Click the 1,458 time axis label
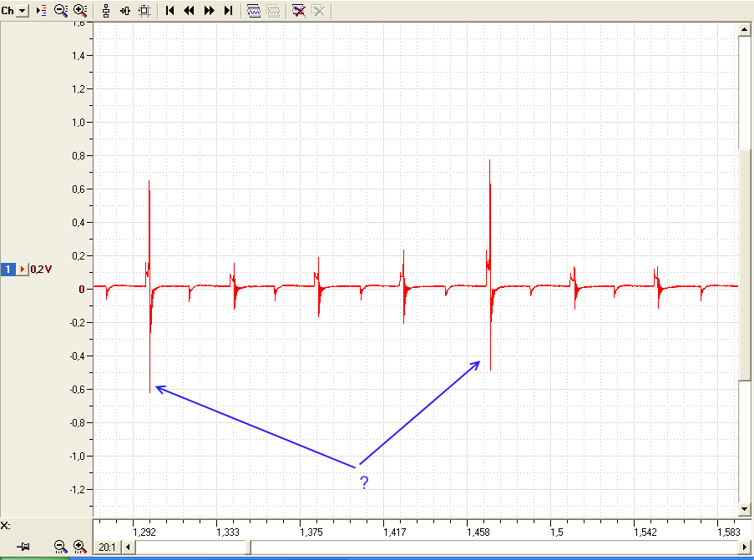Screen dimensions: 754x560 click(478, 532)
